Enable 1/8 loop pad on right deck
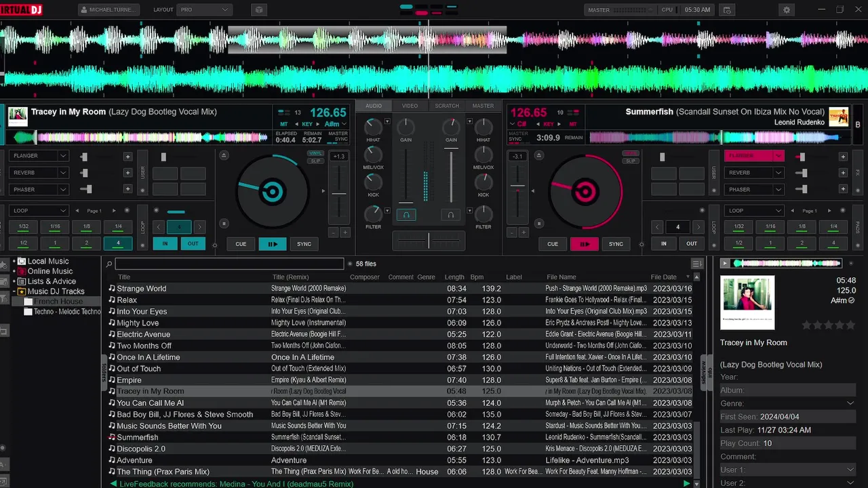This screenshot has width=868, height=488. coord(802,226)
